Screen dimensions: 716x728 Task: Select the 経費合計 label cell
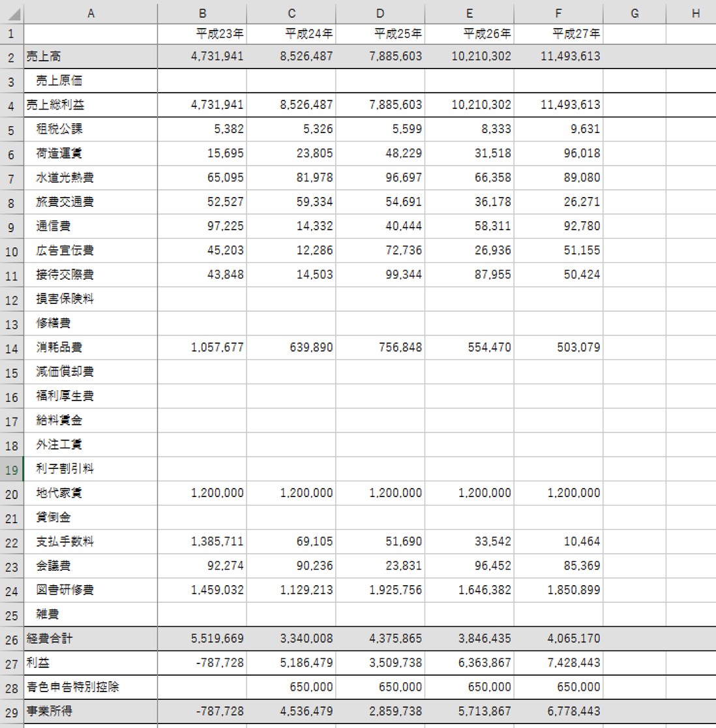[x=91, y=639]
